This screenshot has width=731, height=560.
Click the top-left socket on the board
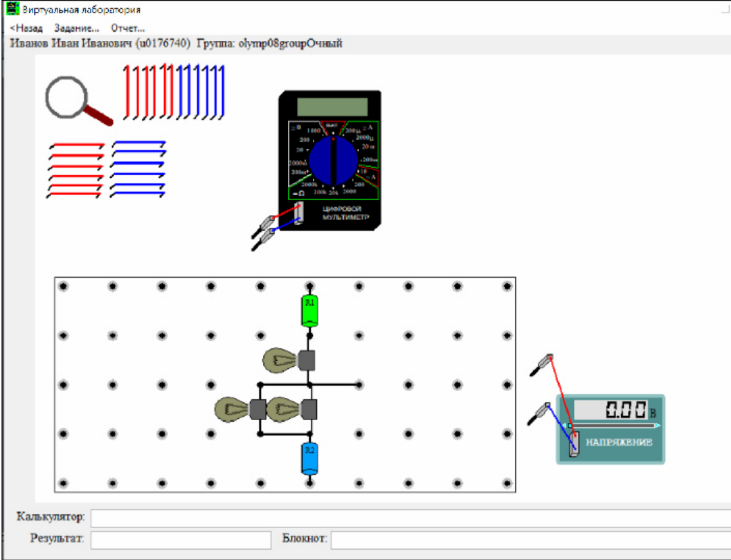point(64,287)
